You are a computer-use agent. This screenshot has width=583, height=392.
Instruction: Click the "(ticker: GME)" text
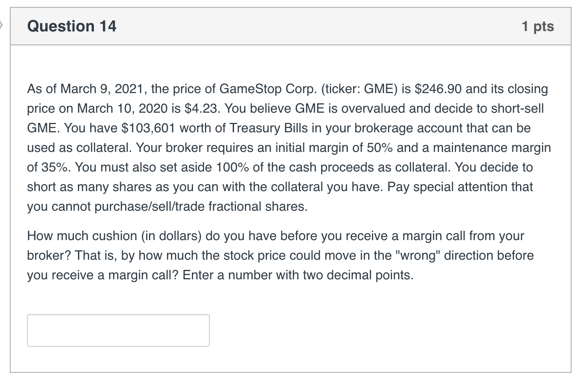point(356,89)
